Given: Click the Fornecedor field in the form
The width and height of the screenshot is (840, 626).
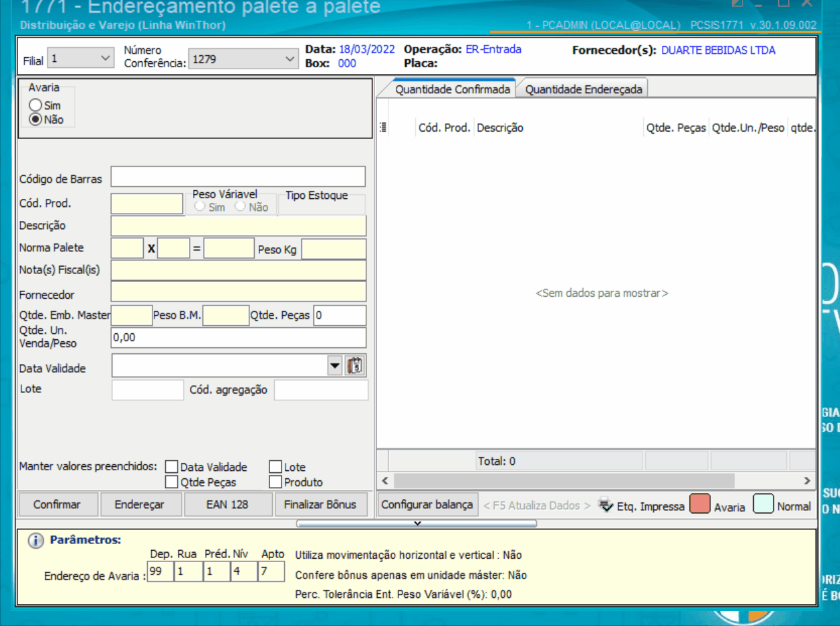Looking at the screenshot, I should [x=239, y=292].
